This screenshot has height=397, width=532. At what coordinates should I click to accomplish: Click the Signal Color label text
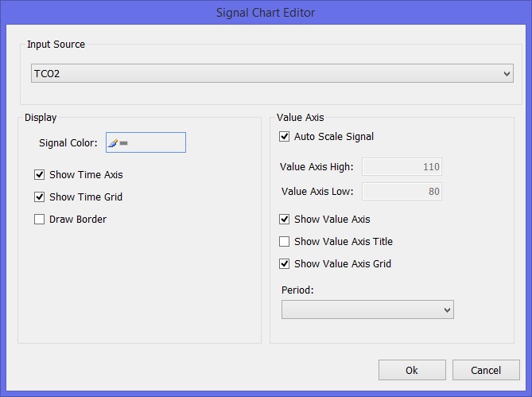coord(68,143)
